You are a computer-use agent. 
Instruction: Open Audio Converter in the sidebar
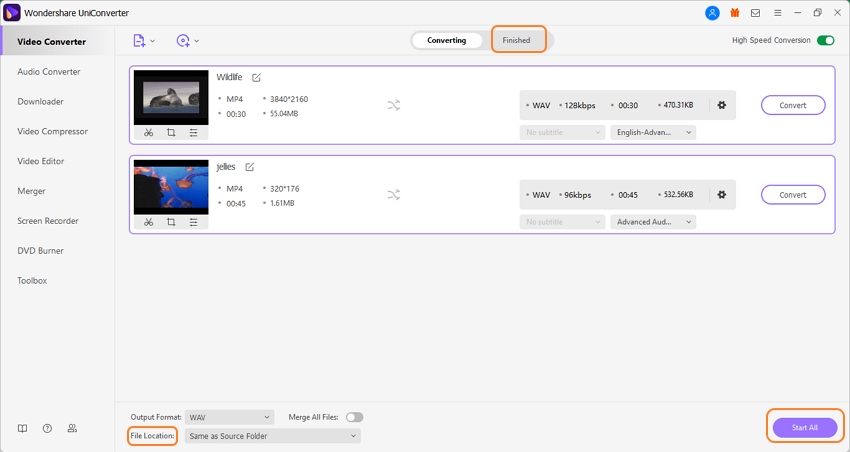49,72
